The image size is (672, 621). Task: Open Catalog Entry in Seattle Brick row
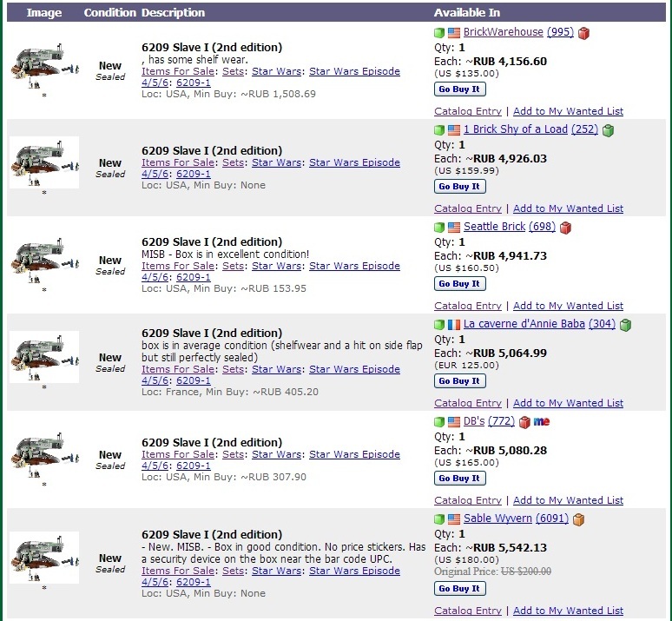pos(468,307)
